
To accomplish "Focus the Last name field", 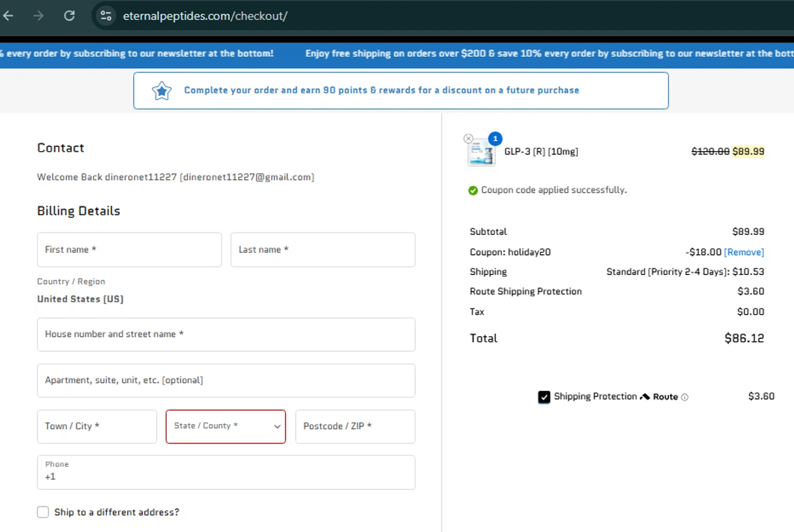I will (323, 249).
